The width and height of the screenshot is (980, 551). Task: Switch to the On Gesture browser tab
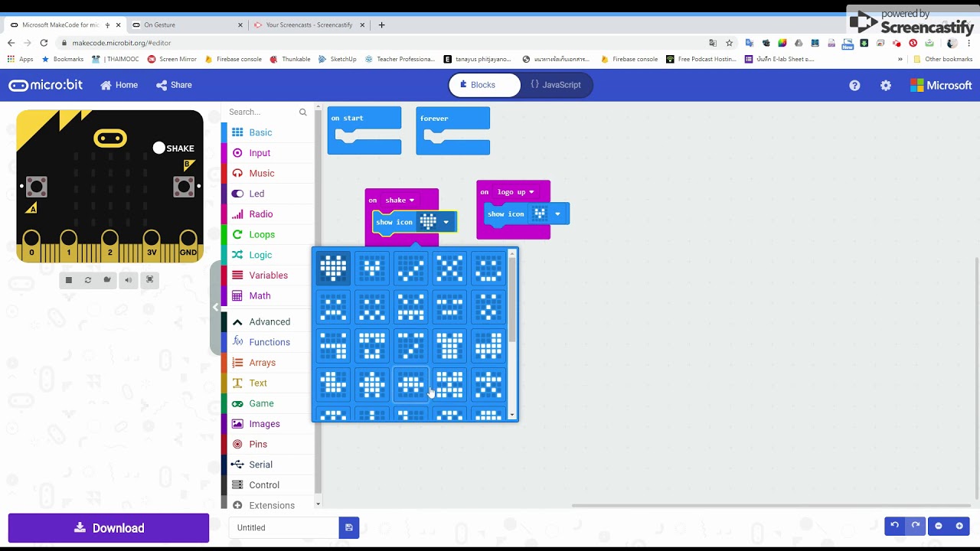187,24
